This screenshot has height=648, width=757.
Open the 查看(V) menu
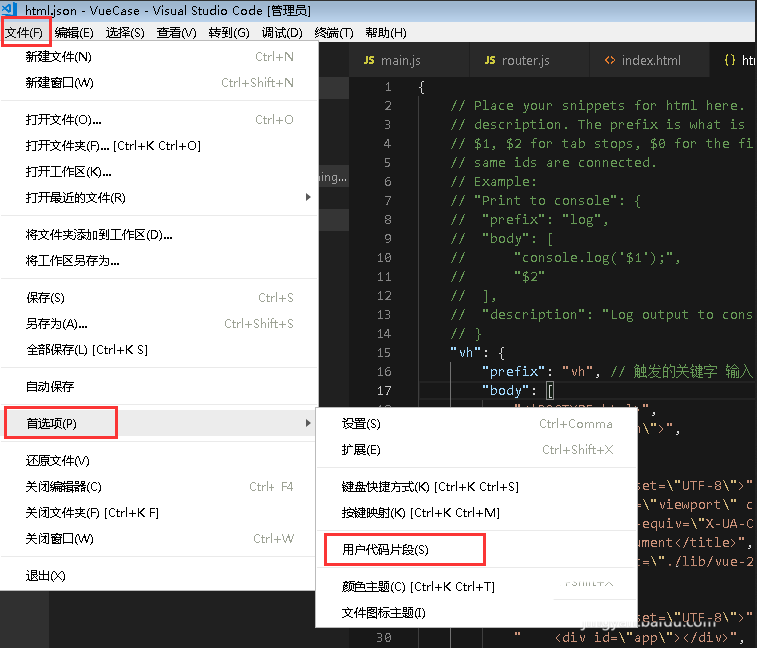click(177, 33)
